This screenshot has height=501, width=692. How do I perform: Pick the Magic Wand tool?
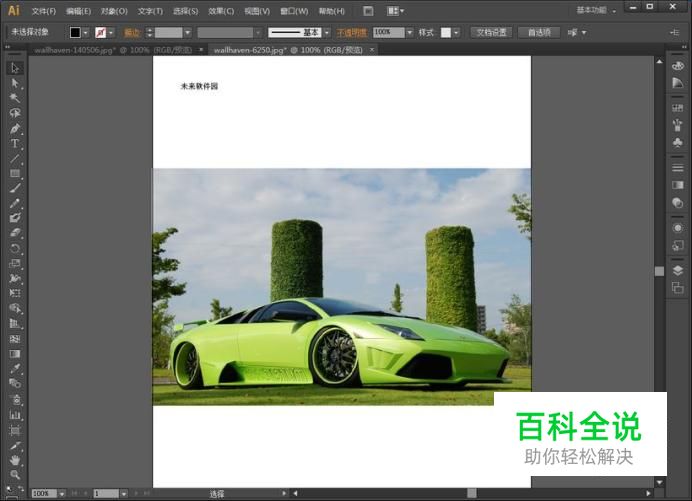(15, 98)
